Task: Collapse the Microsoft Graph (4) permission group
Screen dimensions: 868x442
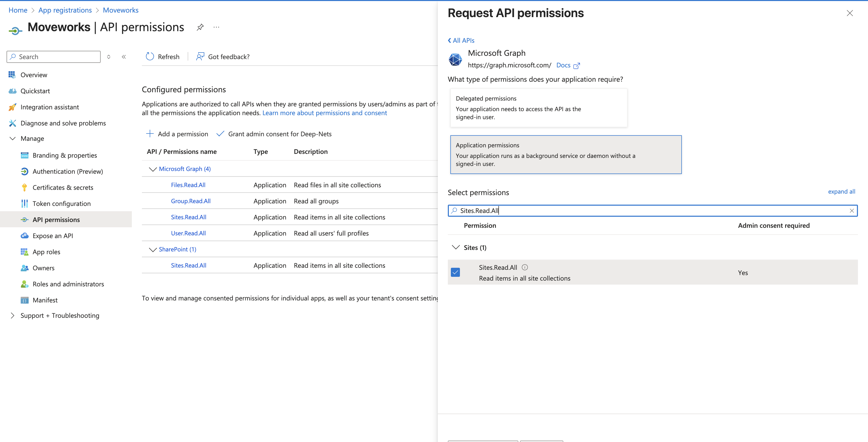Action: click(153, 169)
